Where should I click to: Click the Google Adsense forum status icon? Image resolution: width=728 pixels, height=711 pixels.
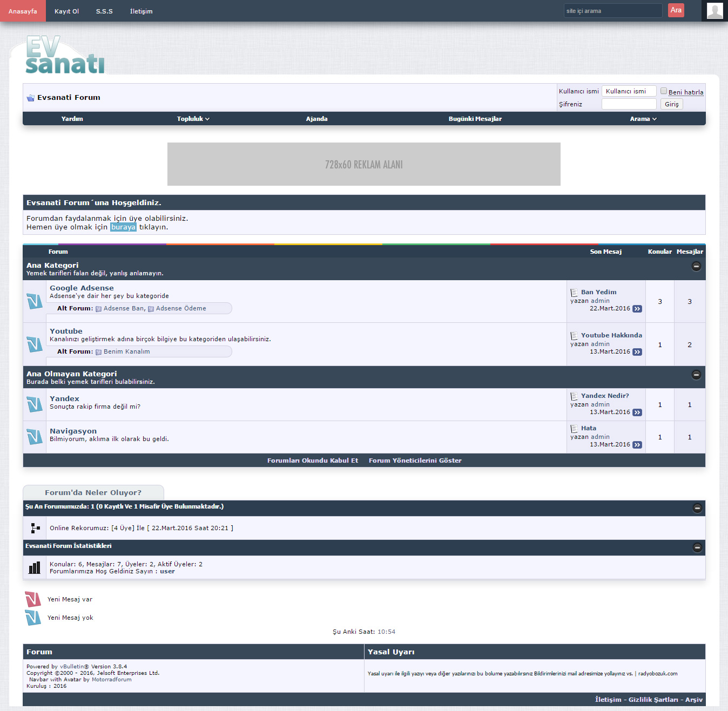point(35,301)
